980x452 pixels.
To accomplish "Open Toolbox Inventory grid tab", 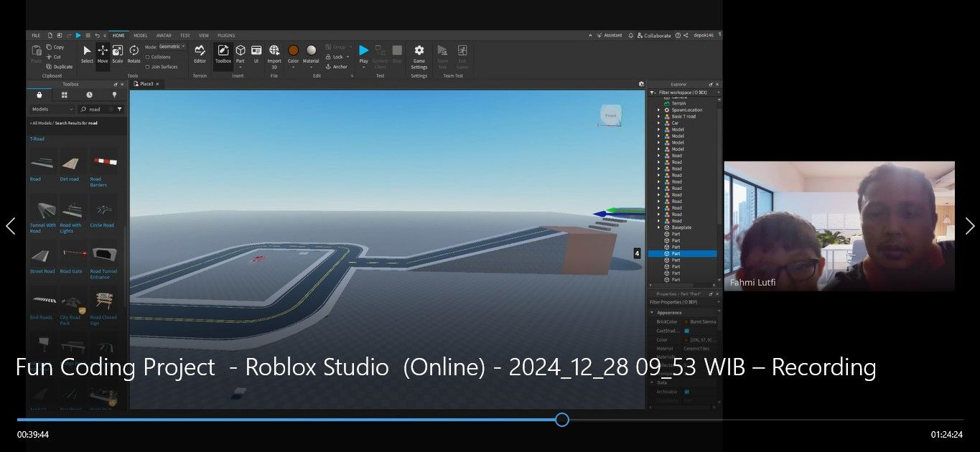I will [x=64, y=94].
